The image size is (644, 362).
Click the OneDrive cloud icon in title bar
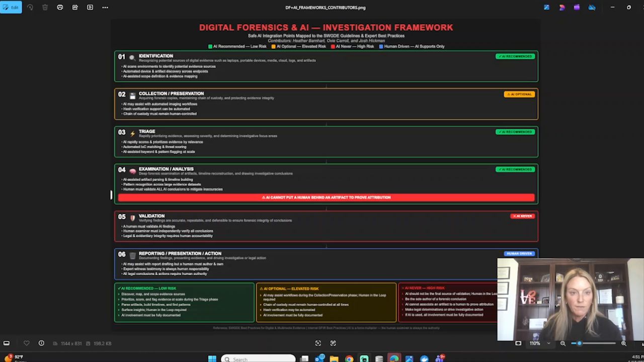click(592, 8)
